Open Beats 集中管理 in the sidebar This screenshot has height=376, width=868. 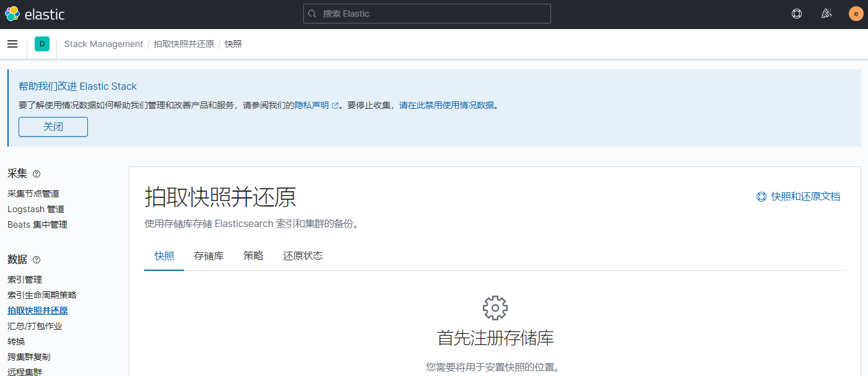pyautogui.click(x=37, y=225)
